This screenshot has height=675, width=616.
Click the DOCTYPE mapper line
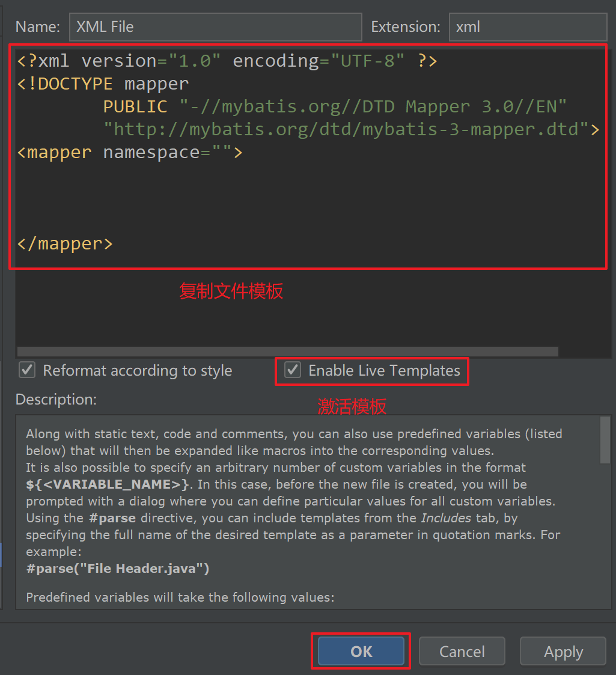click(103, 84)
